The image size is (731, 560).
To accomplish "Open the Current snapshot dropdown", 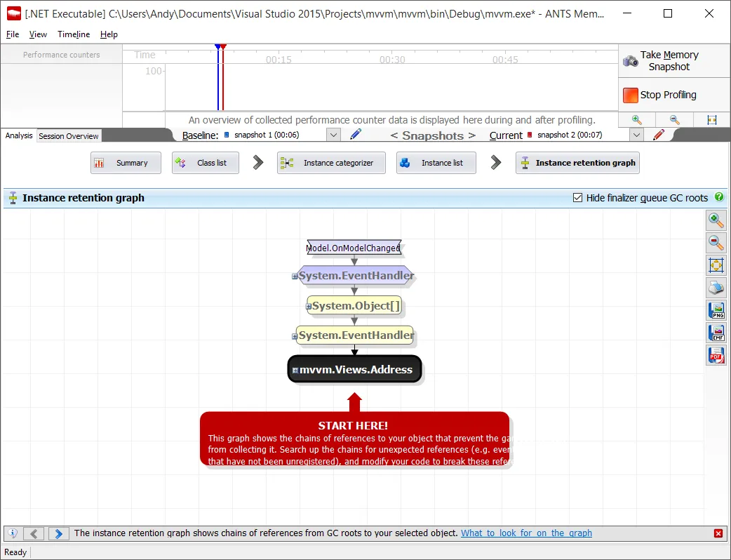I will [x=636, y=135].
